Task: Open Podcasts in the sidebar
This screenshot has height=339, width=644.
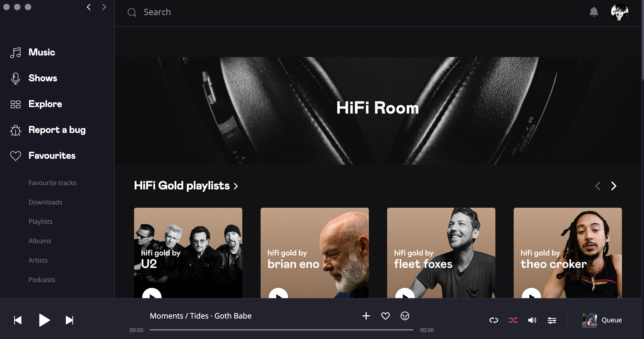Action: click(x=42, y=280)
